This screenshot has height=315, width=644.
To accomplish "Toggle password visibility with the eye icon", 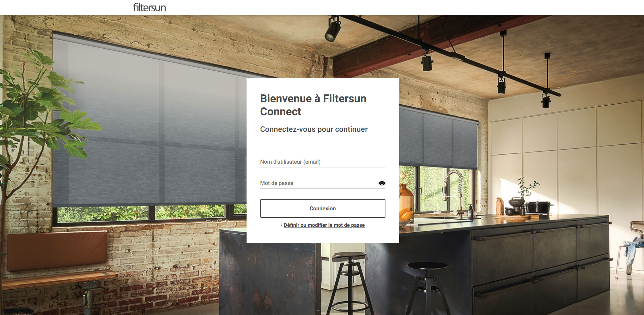I will 382,183.
